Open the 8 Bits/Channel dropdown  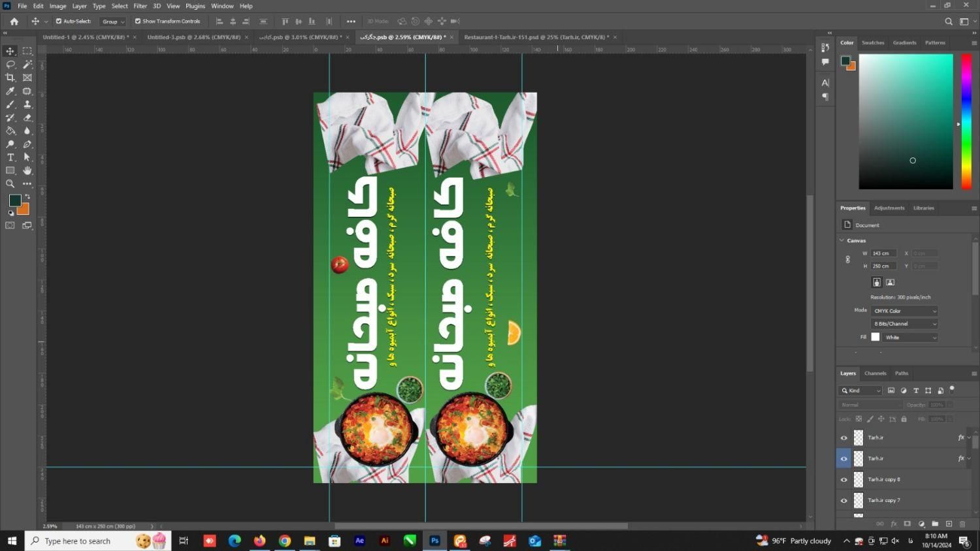tap(904, 324)
